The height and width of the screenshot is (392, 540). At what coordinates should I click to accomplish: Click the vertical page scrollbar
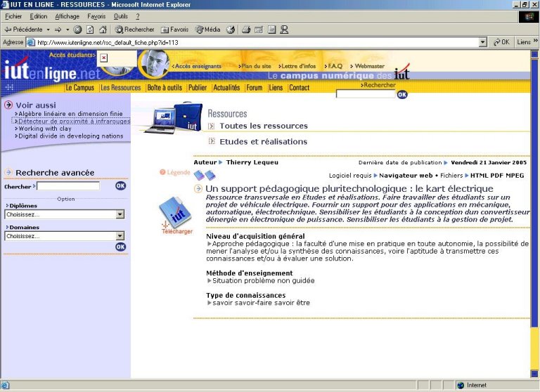534,214
